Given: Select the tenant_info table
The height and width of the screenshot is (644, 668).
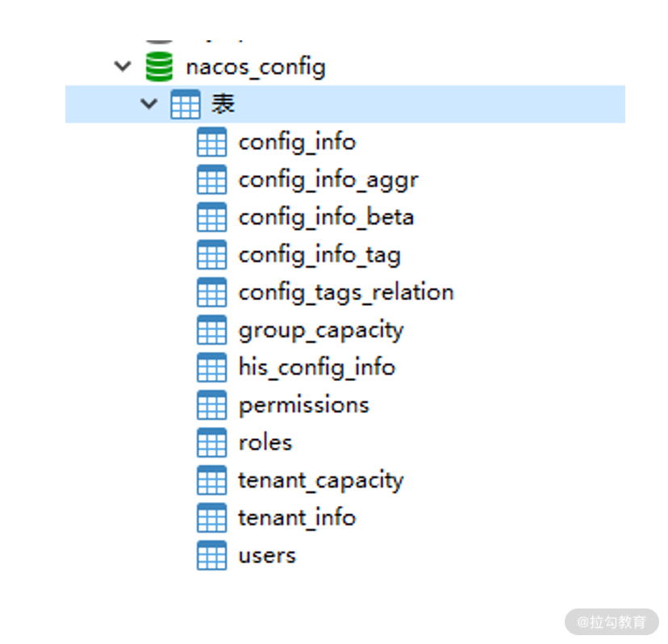Looking at the screenshot, I should pos(297,518).
